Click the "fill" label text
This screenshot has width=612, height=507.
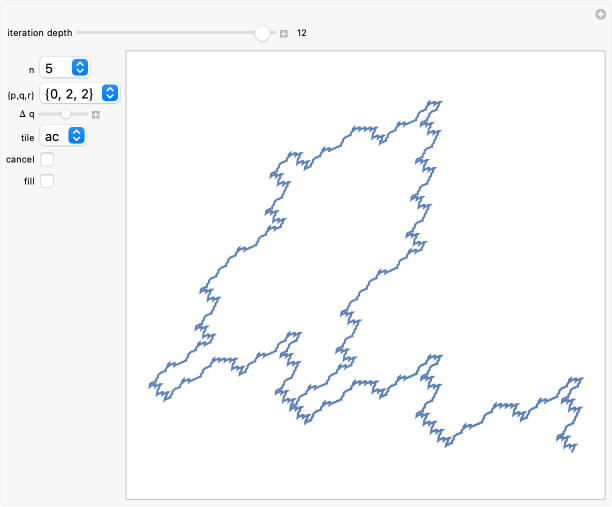pos(29,181)
